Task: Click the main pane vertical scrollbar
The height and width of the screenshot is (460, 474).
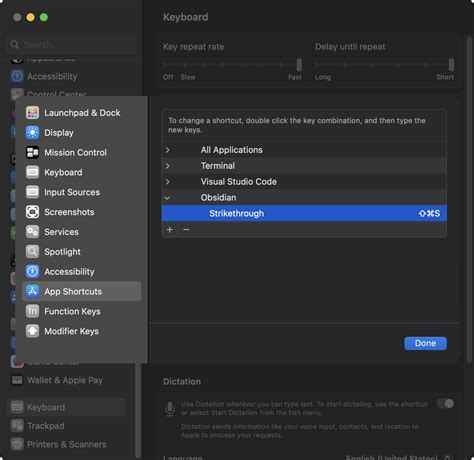Action: pyautogui.click(x=469, y=200)
